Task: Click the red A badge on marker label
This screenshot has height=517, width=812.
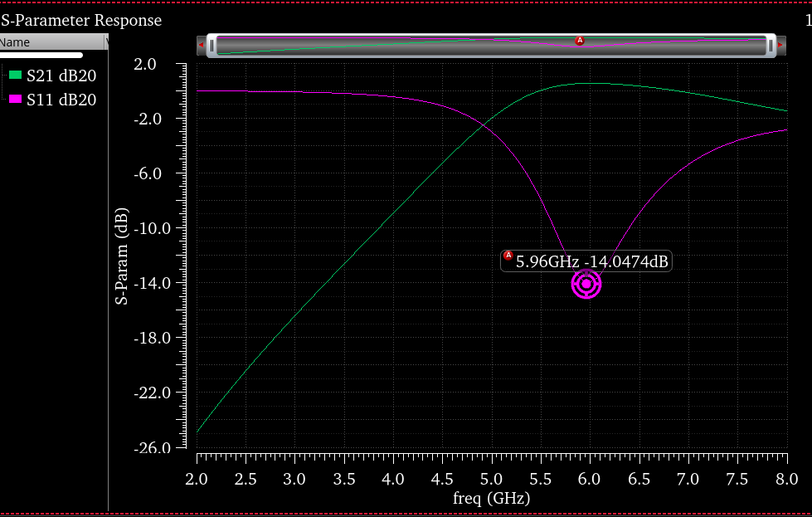Action: 508,256
